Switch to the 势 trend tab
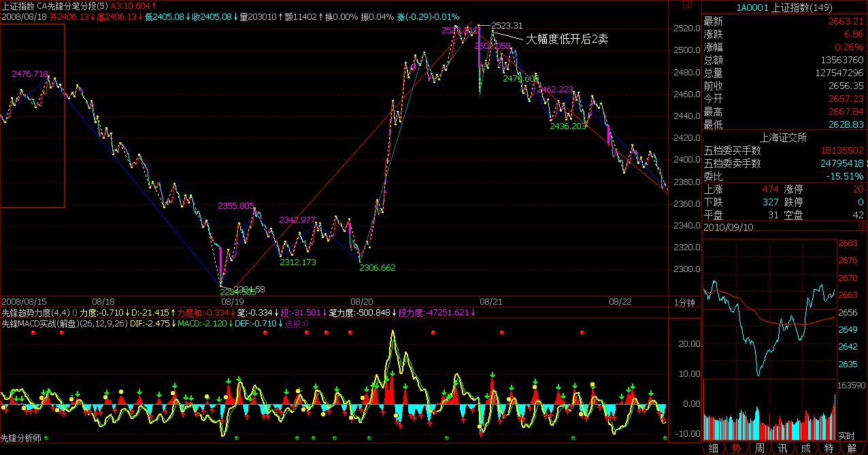This screenshot has height=455, width=868. pos(736,448)
